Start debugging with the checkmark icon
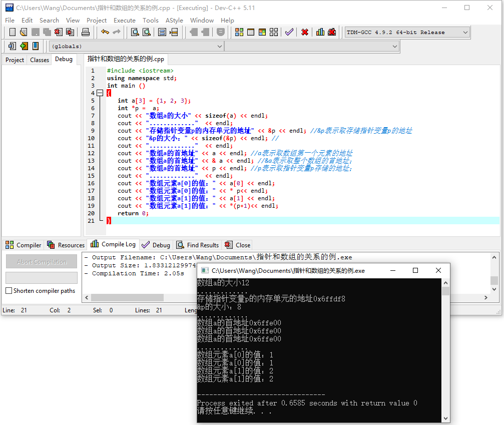The image size is (504, 425). click(x=289, y=32)
